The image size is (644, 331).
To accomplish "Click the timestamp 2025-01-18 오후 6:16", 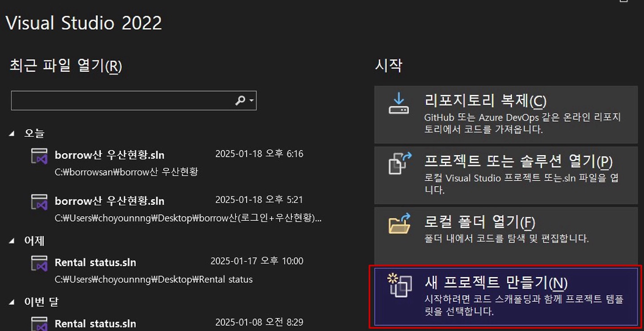I will pyautogui.click(x=259, y=154).
